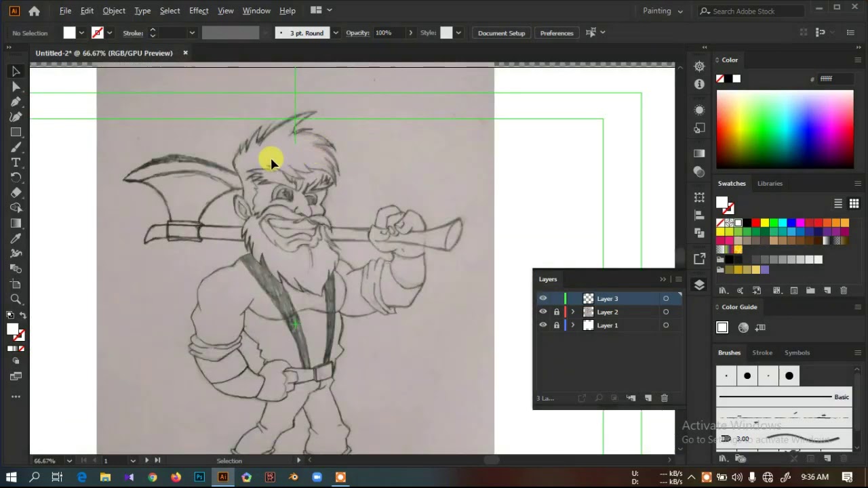Screen dimensions: 868x488
Task: Open the Layers panel icon in dock
Action: [699, 285]
